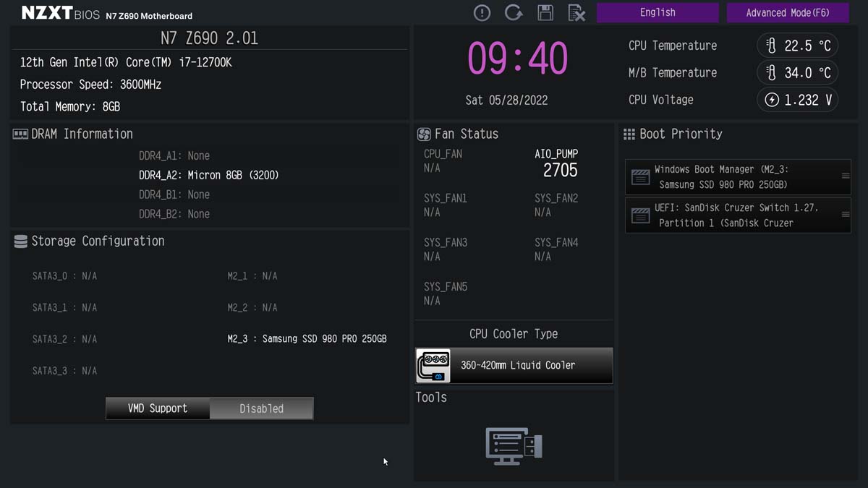Image resolution: width=868 pixels, height=488 pixels.
Task: Click the AIO_PUMP 2705 reading
Action: [556, 163]
